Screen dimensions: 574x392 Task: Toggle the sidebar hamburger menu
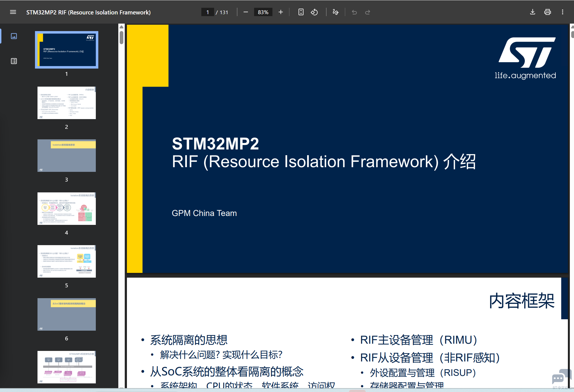pos(13,12)
